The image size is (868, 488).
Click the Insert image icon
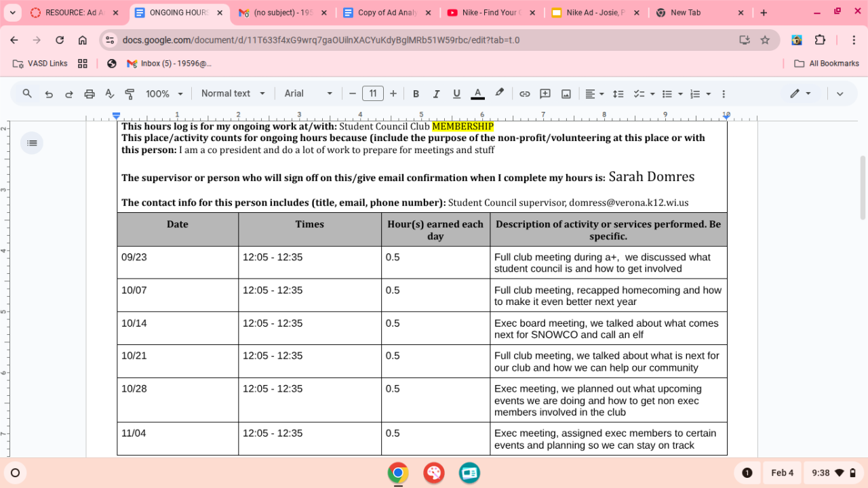566,94
